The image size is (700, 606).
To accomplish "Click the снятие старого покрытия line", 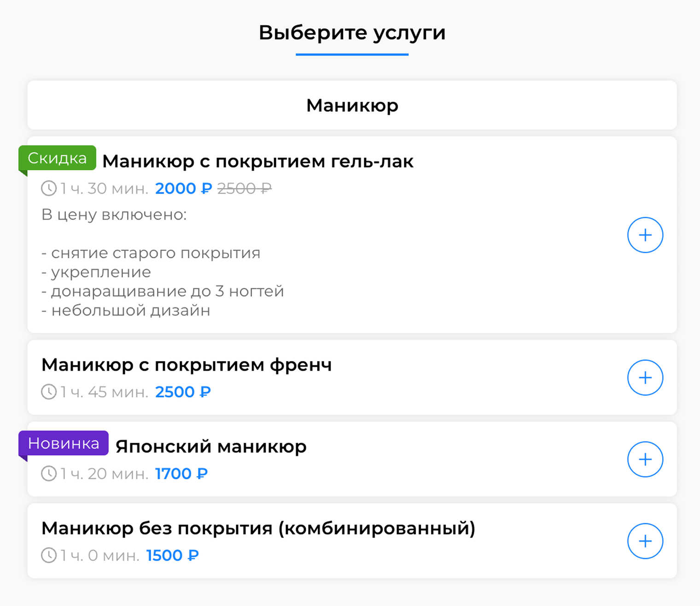I will click(151, 253).
